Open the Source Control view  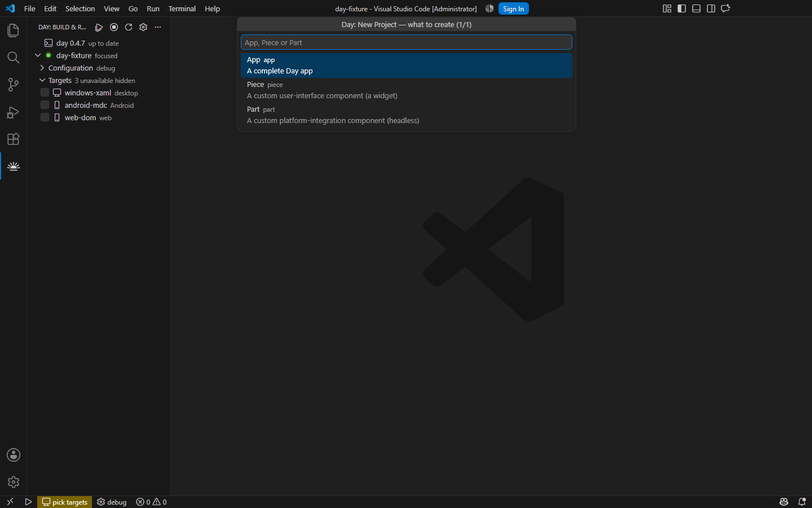point(13,85)
